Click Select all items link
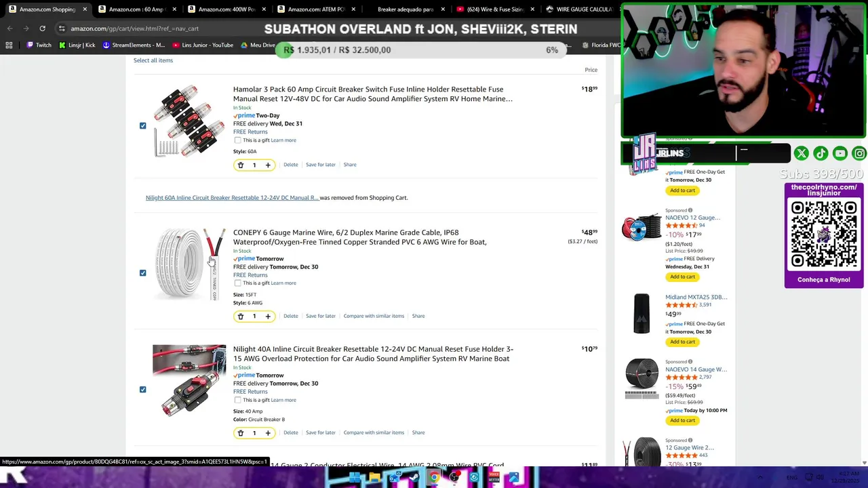 tap(153, 60)
